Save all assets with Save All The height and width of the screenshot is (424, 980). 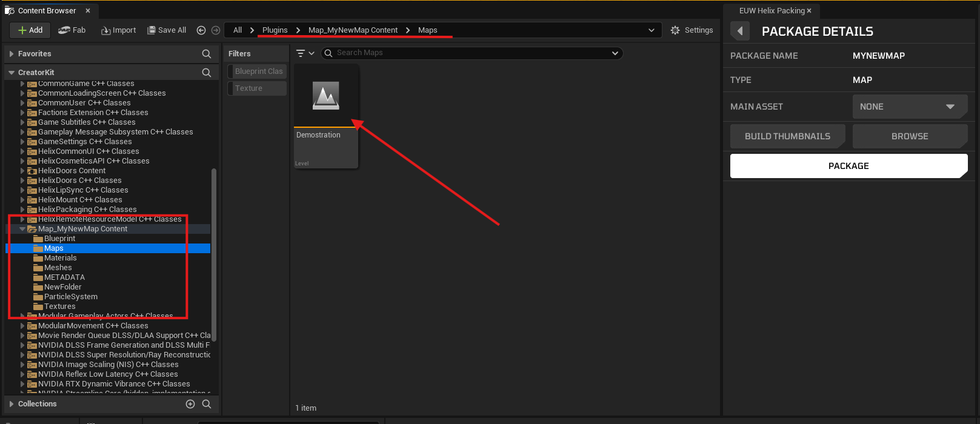pyautogui.click(x=167, y=30)
